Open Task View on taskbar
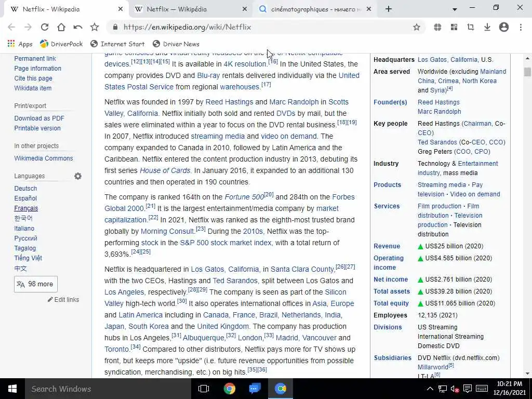532x399 pixels. 204,389
